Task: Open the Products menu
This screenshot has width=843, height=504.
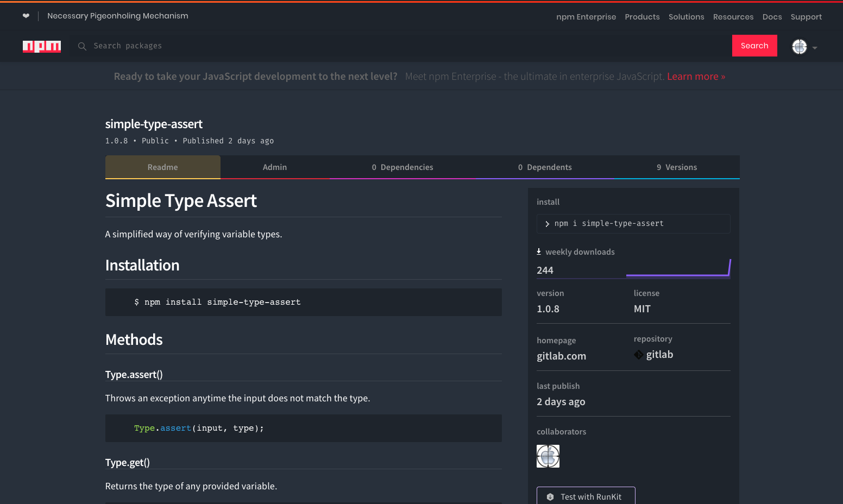Action: (x=642, y=17)
